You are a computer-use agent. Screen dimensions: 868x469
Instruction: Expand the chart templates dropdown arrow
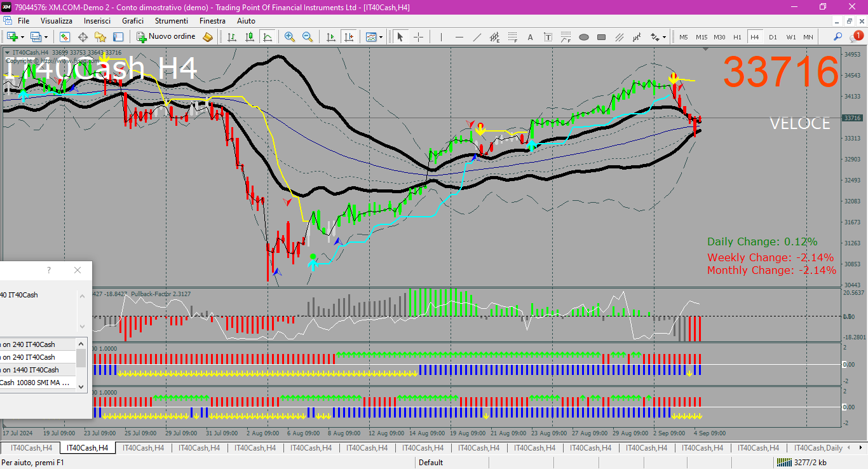(x=381, y=37)
